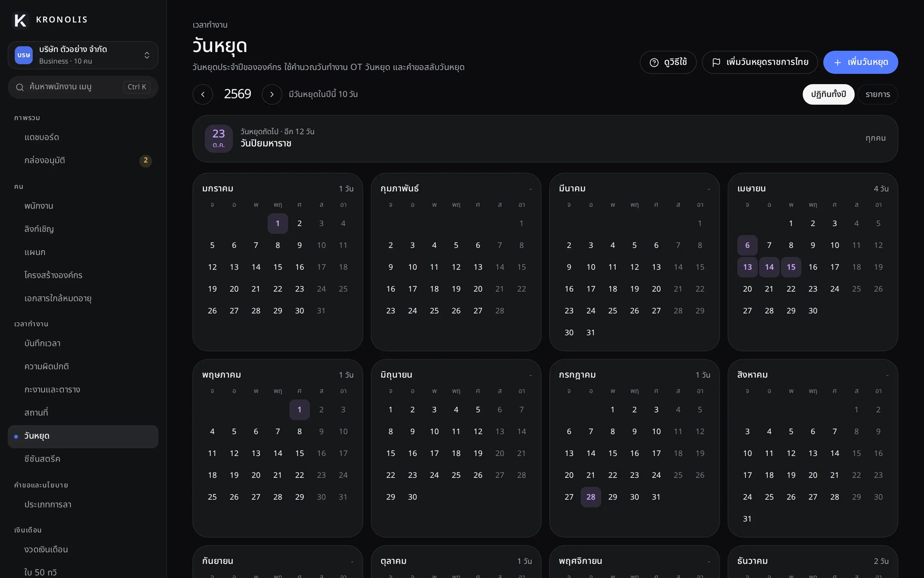Go to previous year with left chevron
Screen dimensions: 924x578
pyautogui.click(x=203, y=94)
